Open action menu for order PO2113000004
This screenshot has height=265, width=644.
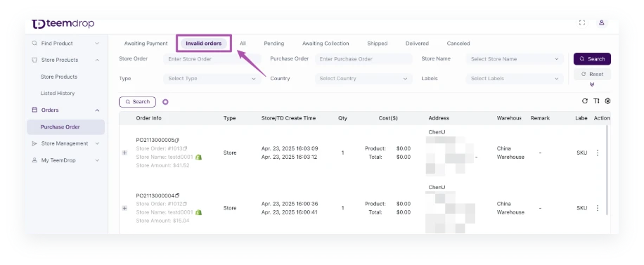[x=598, y=208]
